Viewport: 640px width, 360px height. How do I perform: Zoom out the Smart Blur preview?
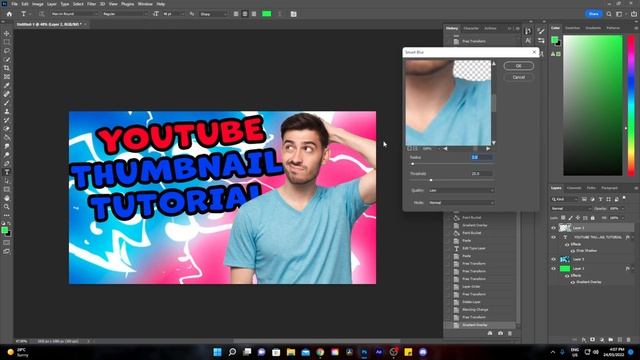409,149
